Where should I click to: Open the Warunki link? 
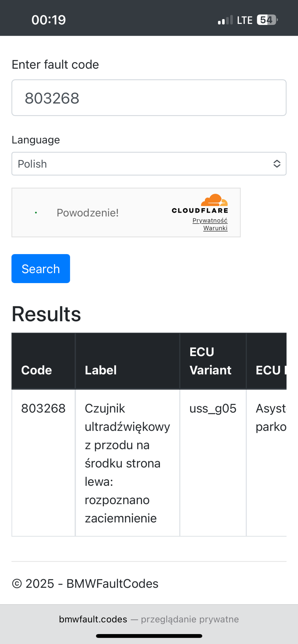(x=215, y=228)
